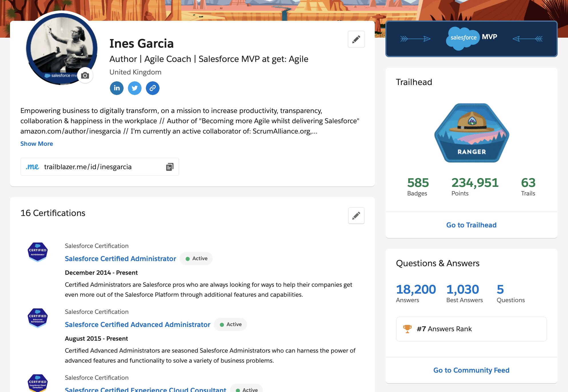
Task: Click Active status on Experience Cloud Consultant
Action: click(247, 389)
